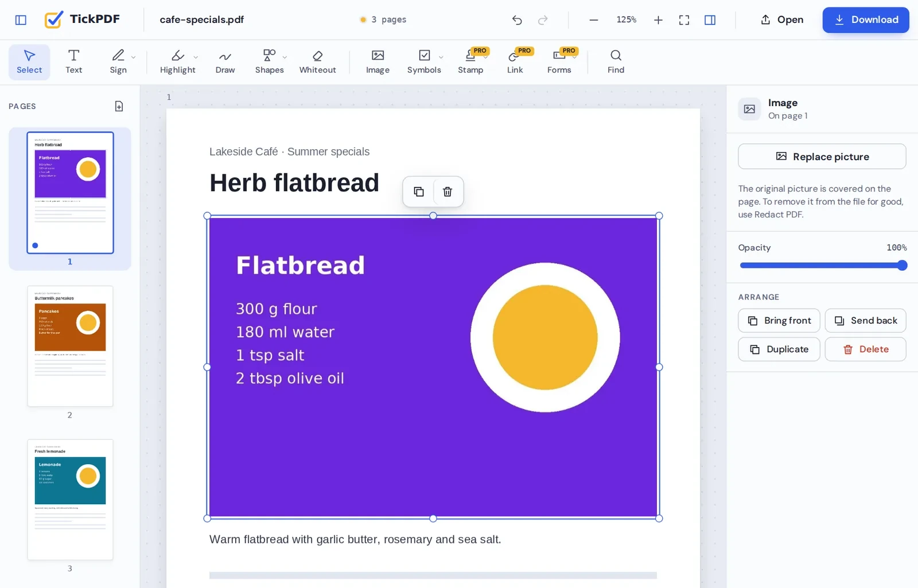The height and width of the screenshot is (588, 918).
Task: Select page 1 thumbnail
Action: click(70, 193)
